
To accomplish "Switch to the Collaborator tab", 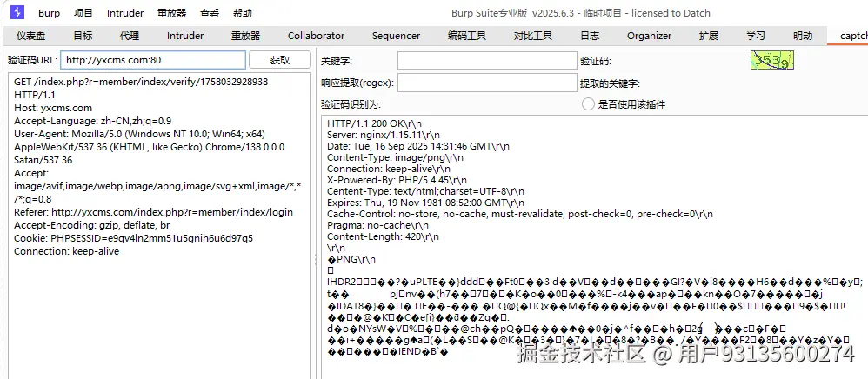I will click(x=316, y=36).
